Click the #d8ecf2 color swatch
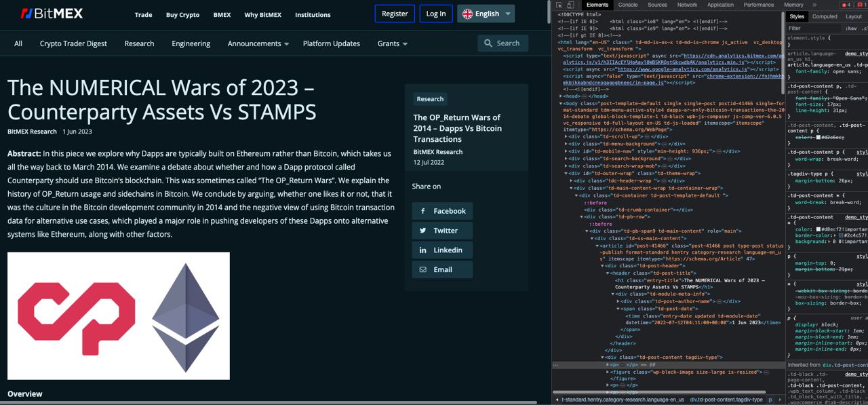Screen dimensions: 868x405 818,229
